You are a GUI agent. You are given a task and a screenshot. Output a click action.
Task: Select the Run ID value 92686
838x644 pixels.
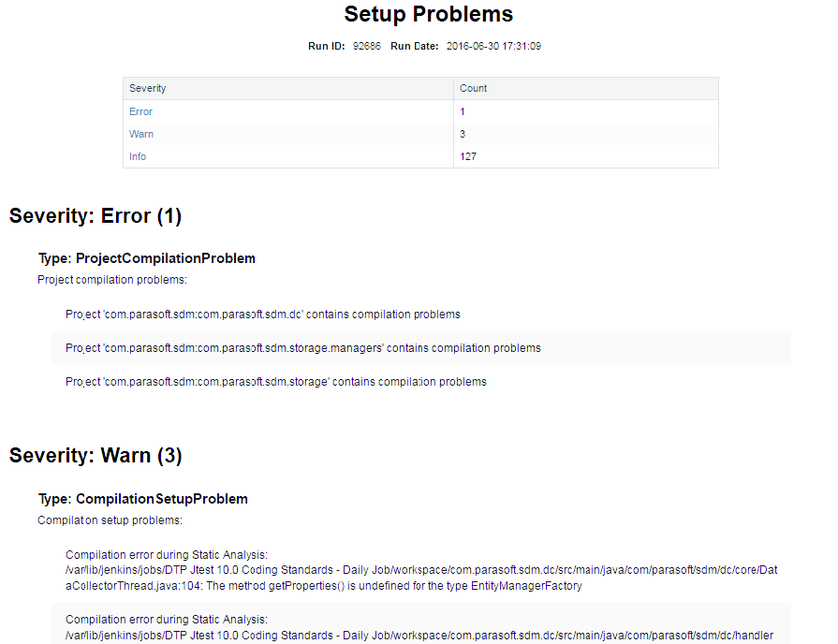(x=367, y=46)
